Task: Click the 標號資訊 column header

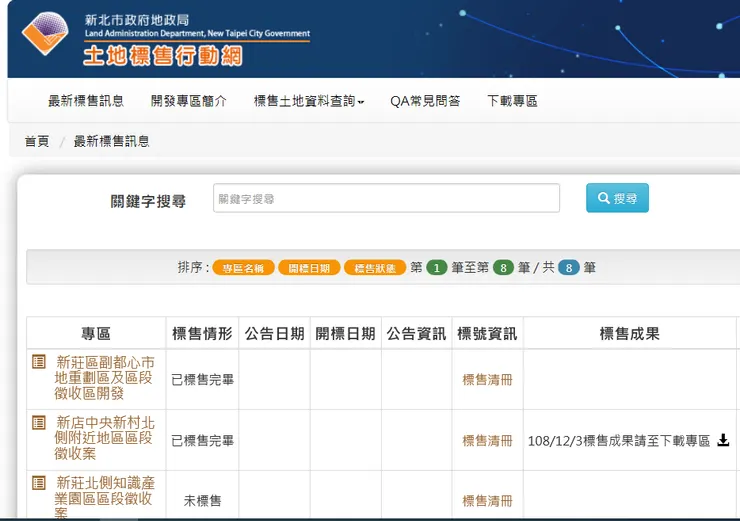Action: (488, 334)
